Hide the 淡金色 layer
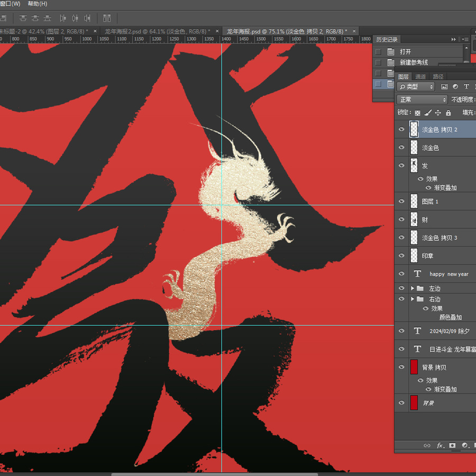 [x=401, y=148]
